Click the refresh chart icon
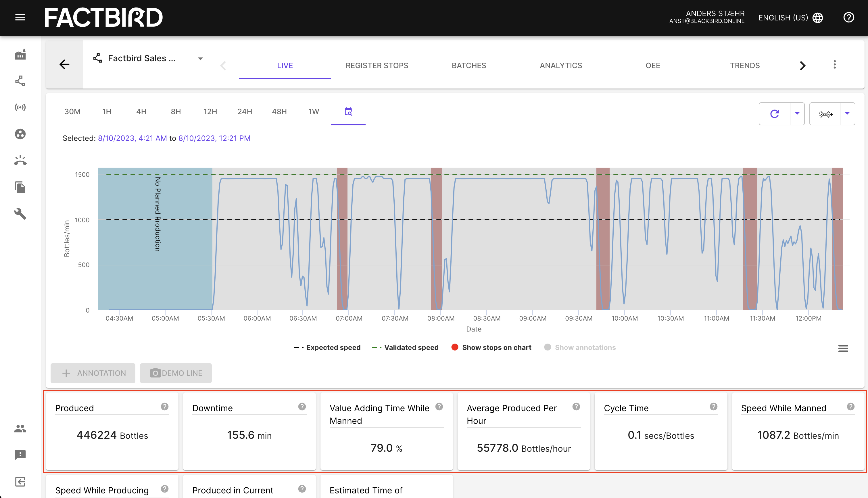Viewport: 868px width, 498px height. click(774, 114)
